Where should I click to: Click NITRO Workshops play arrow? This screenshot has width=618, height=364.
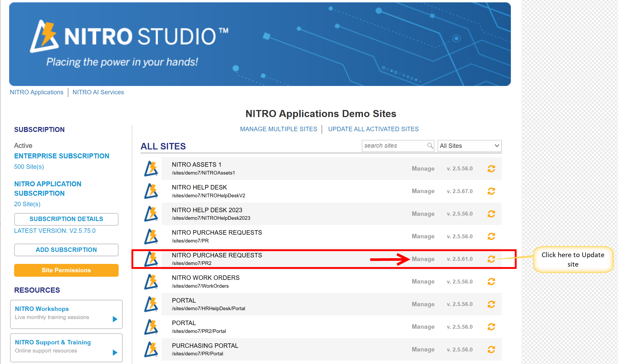coord(115,319)
